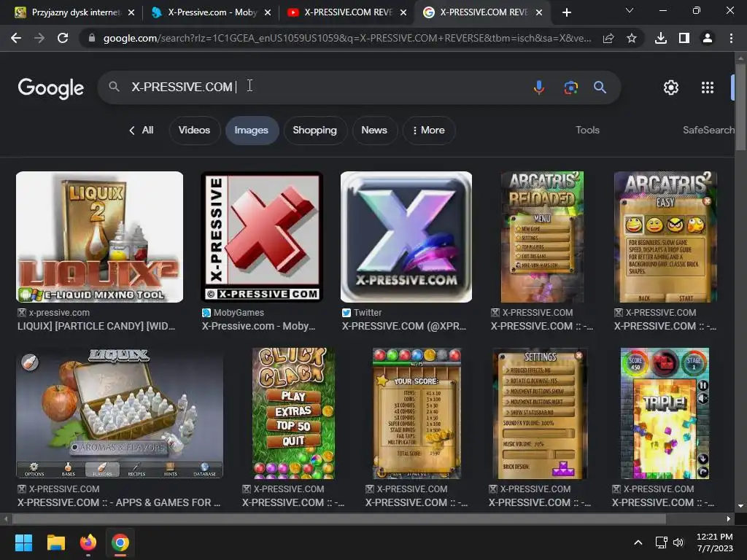Click the horizontal scrollbar right arrow
The image size is (747, 560).
[x=729, y=518]
